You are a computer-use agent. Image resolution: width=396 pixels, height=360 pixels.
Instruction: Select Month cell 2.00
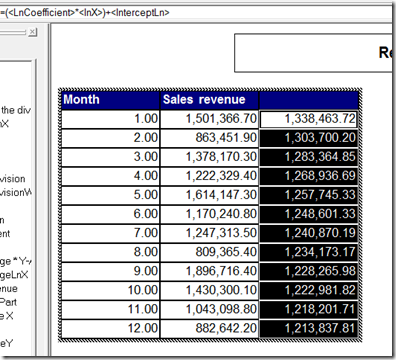pos(110,138)
